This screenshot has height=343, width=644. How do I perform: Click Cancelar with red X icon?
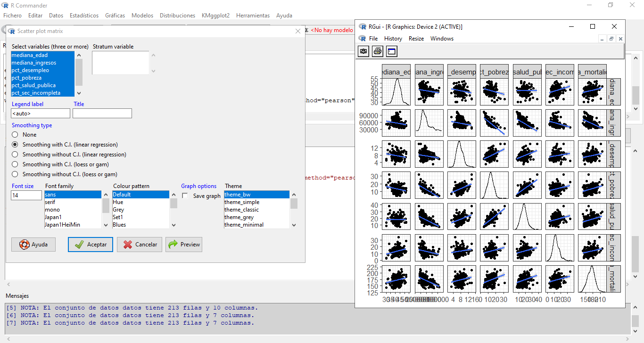pyautogui.click(x=140, y=245)
